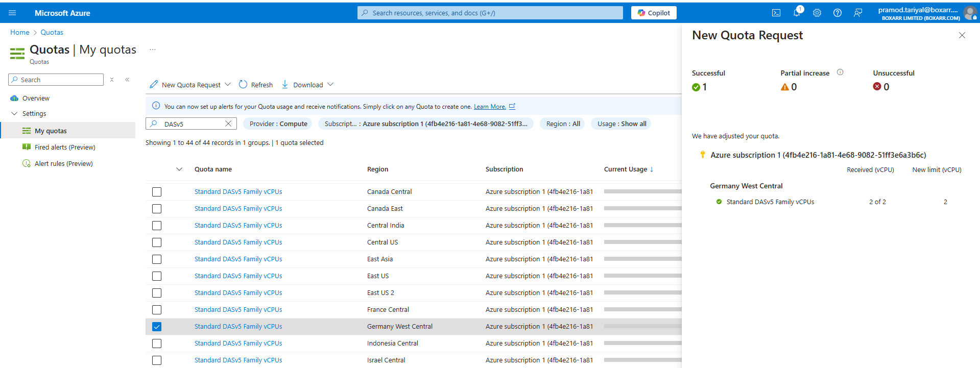The width and height of the screenshot is (980, 368).
Task: Click the user account avatar
Action: pos(970,13)
